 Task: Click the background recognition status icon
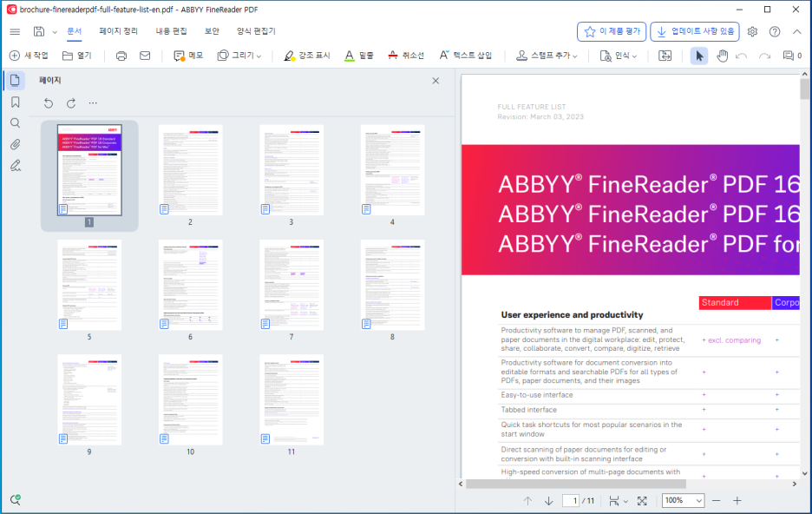(16, 499)
